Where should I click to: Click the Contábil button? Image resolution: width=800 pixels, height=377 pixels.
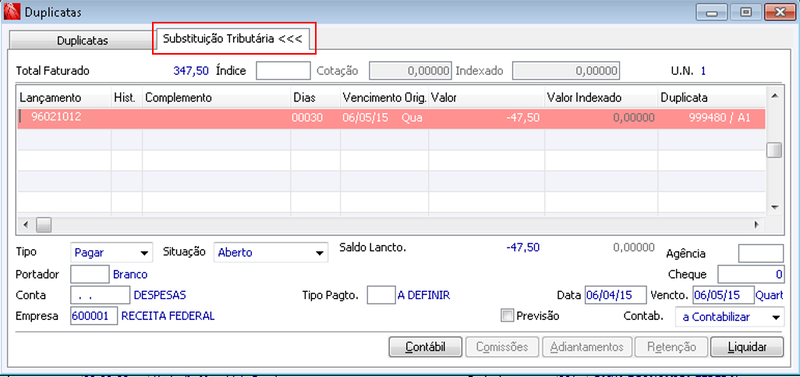click(x=426, y=347)
